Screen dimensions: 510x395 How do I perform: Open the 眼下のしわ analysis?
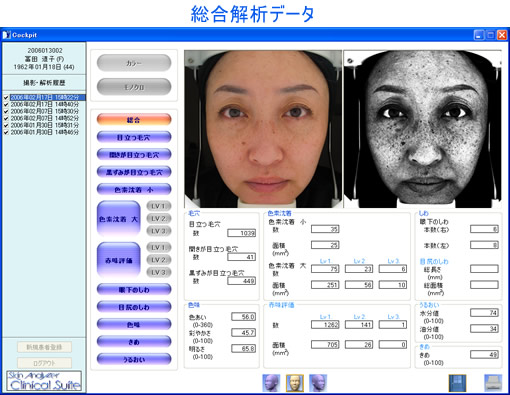click(x=134, y=289)
